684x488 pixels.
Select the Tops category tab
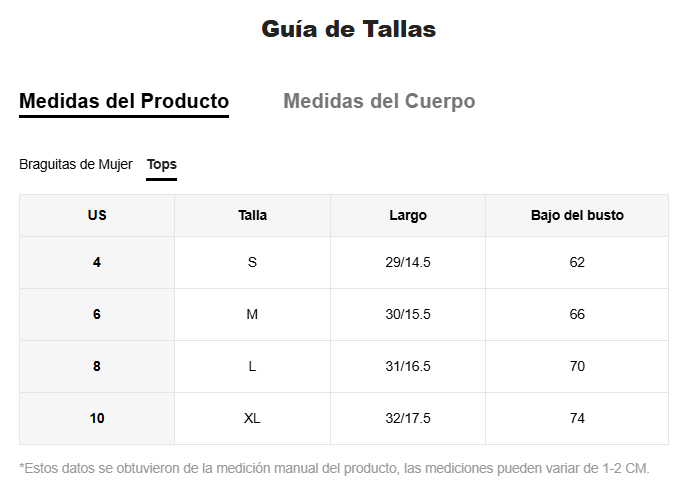(x=161, y=164)
